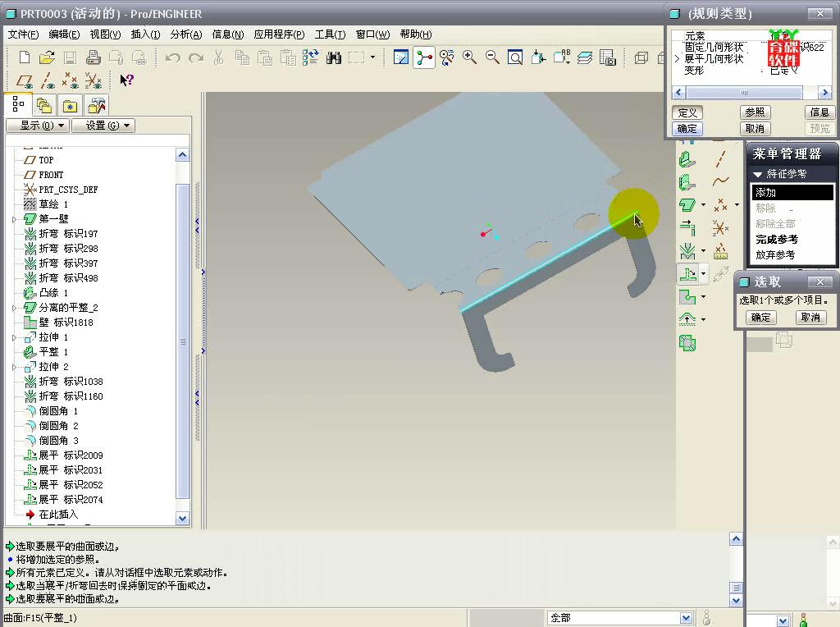The height and width of the screenshot is (627, 840).
Task: Click 确定 in the 选取 dialog
Action: [760, 318]
